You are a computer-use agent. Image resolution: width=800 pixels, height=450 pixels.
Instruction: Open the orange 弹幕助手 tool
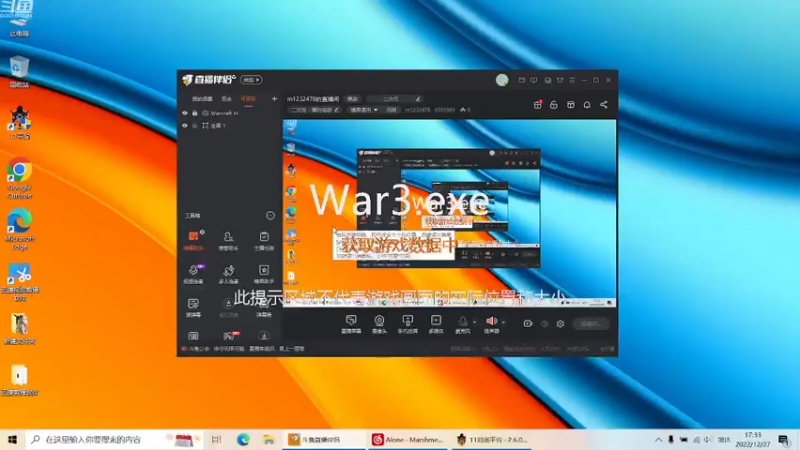193,240
